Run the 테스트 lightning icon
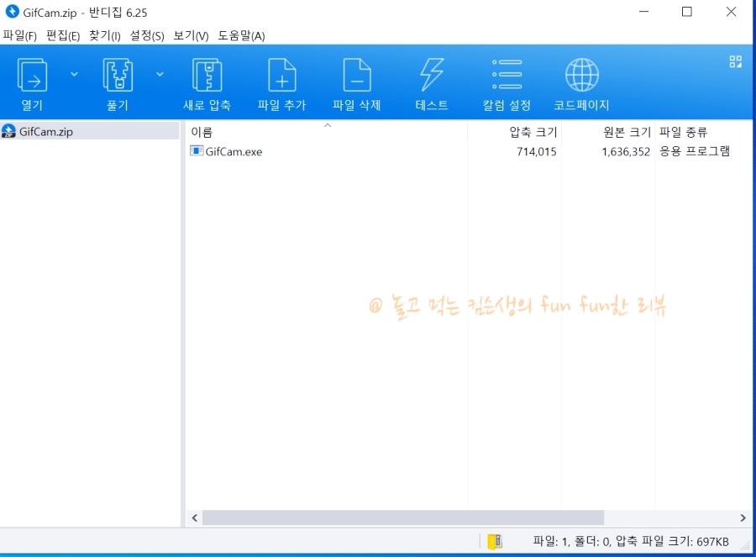 [x=432, y=76]
